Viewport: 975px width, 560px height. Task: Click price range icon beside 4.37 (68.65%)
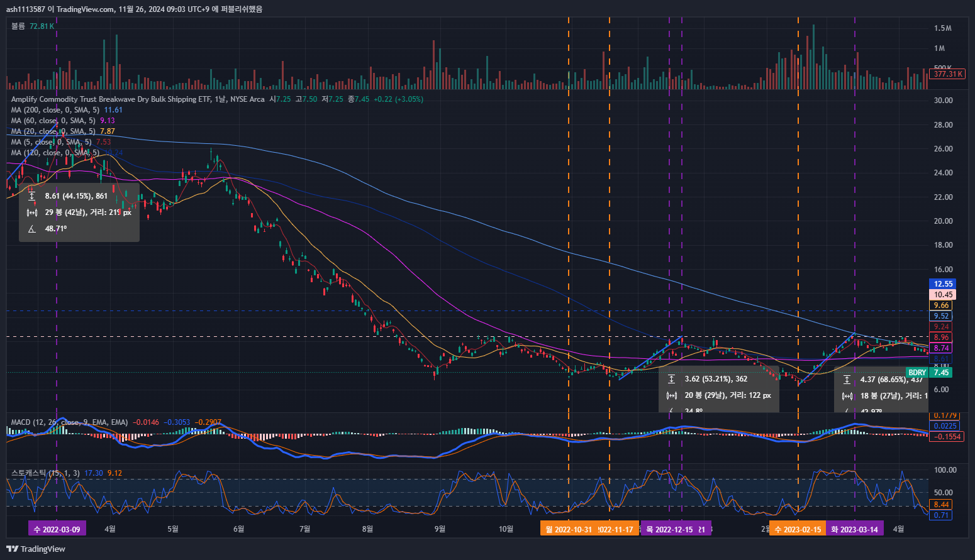(847, 380)
